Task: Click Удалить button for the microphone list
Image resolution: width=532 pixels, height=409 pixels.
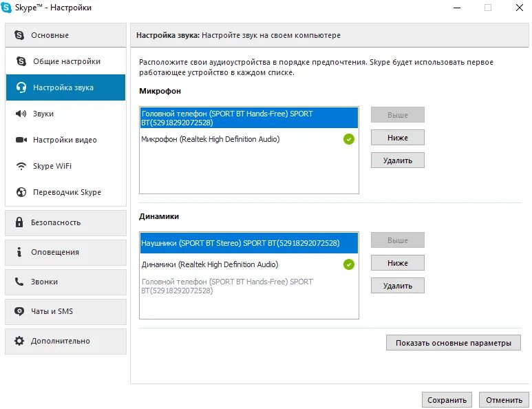Action: click(397, 160)
